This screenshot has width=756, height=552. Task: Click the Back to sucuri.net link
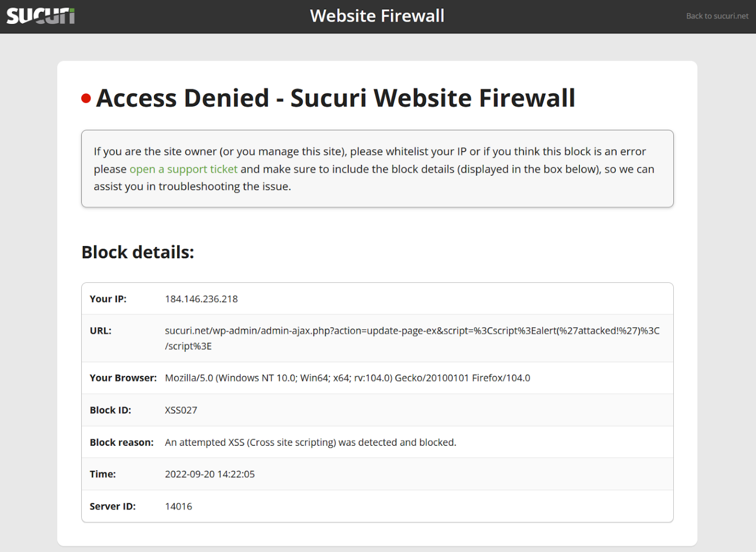point(716,15)
